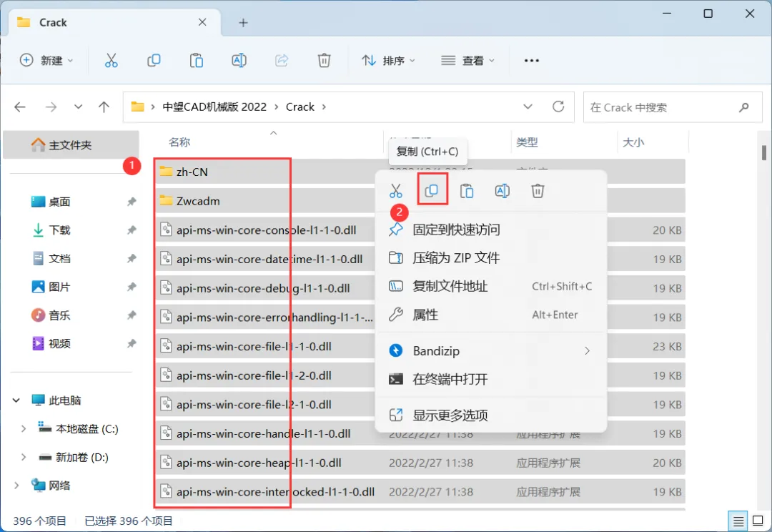This screenshot has width=772, height=532.
Task: Expand the 本地磁盘 (C:) node
Action: tap(23, 429)
